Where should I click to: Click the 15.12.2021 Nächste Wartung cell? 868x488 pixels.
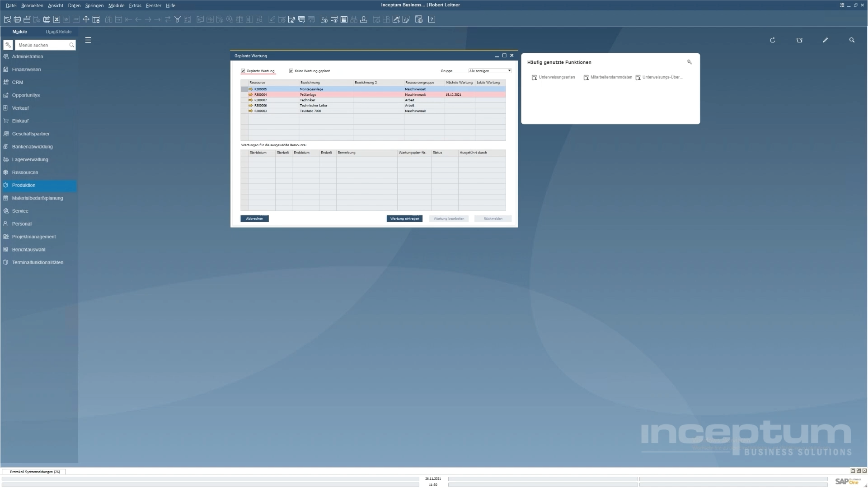tap(460, 95)
